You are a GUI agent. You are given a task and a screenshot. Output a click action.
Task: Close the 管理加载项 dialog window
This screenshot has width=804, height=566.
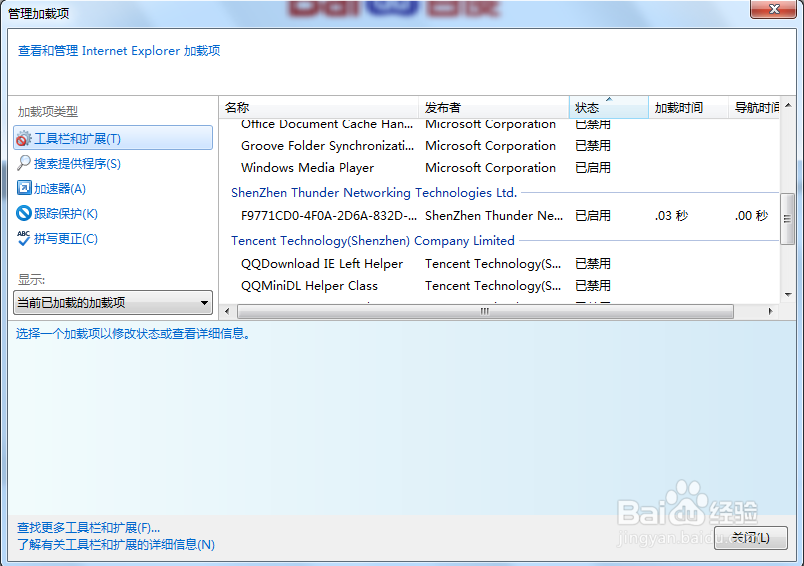point(774,9)
